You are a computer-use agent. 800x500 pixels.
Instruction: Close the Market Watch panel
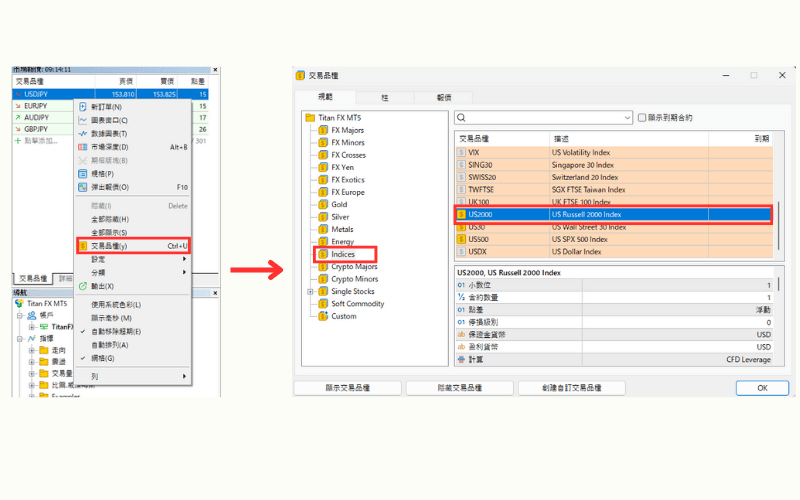(x=215, y=70)
